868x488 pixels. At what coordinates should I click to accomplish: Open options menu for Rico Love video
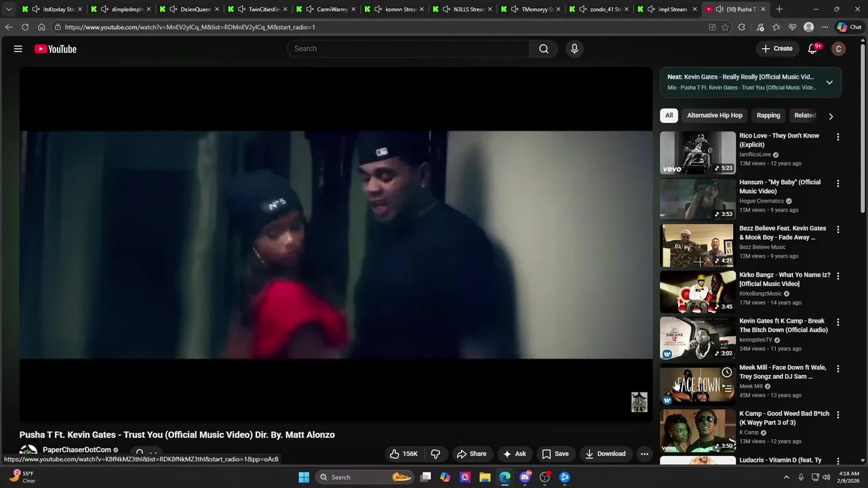coord(838,137)
